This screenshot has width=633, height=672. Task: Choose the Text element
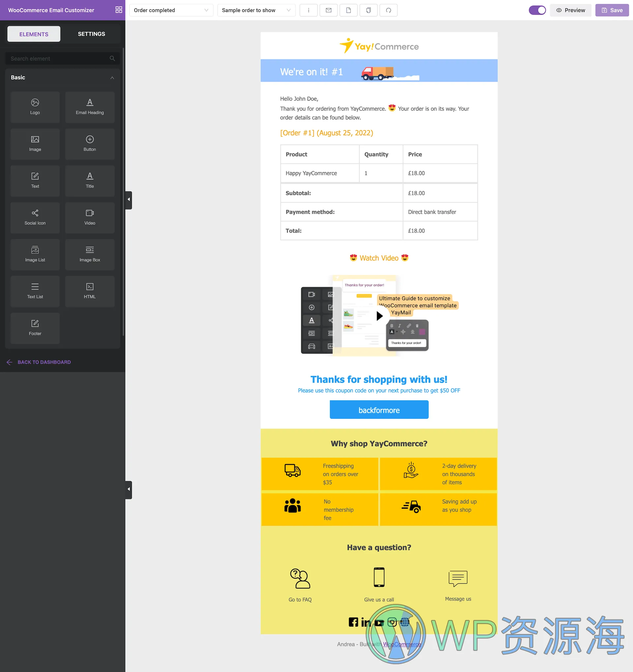click(35, 180)
